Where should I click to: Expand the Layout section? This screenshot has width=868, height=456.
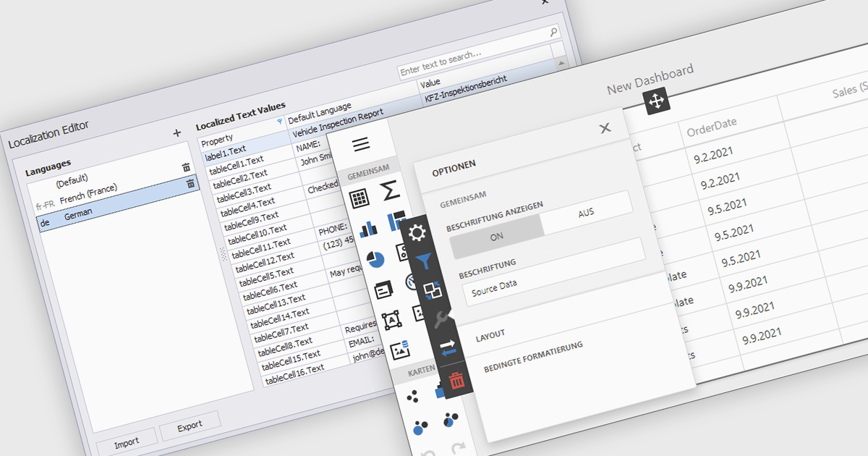pos(490,337)
